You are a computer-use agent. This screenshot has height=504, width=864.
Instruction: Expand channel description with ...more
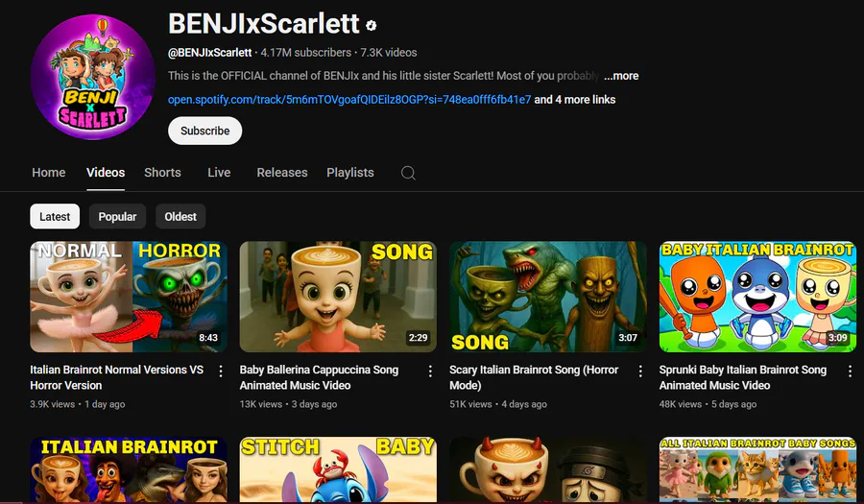621,76
